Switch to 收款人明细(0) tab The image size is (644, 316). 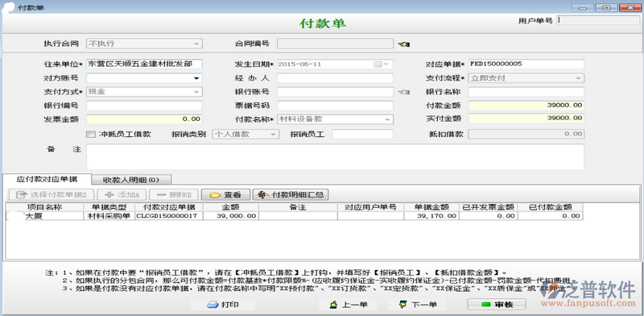tap(131, 180)
